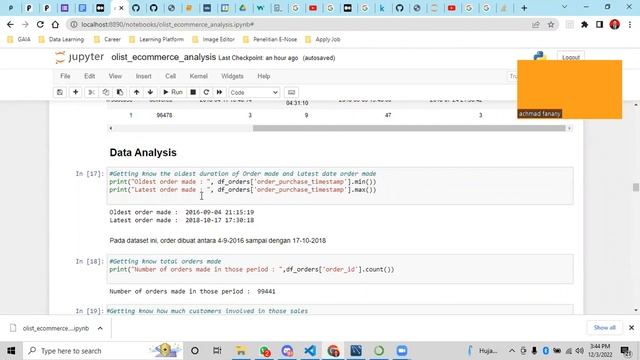640x360 pixels.
Task: Go forward in browser history
Action: point(25,24)
